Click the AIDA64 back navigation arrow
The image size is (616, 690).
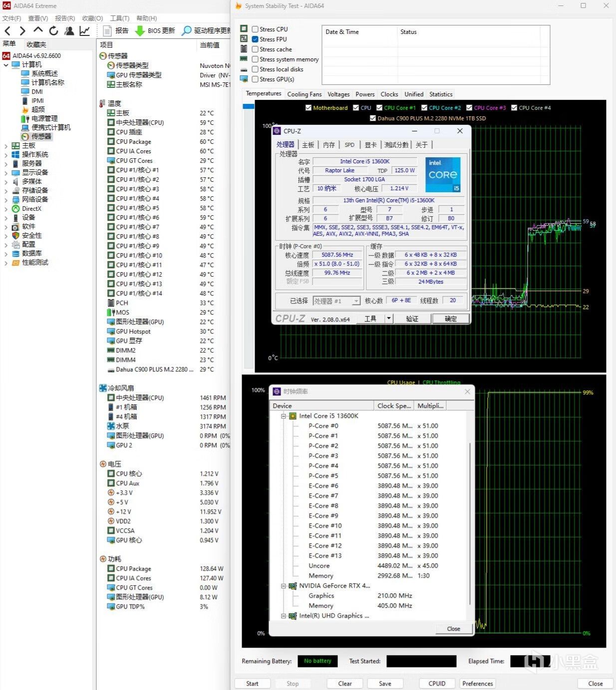tap(7, 31)
